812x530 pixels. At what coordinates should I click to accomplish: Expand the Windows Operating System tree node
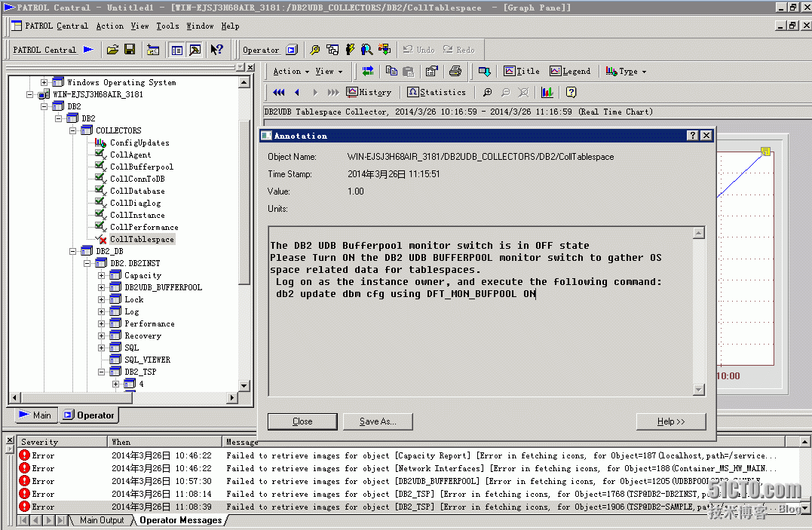tap(44, 82)
